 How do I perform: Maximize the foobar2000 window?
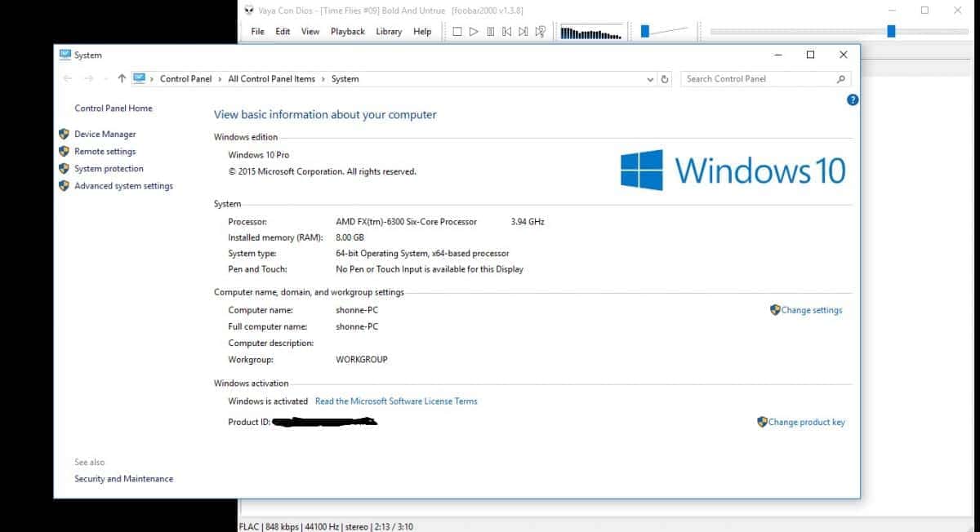[924, 10]
